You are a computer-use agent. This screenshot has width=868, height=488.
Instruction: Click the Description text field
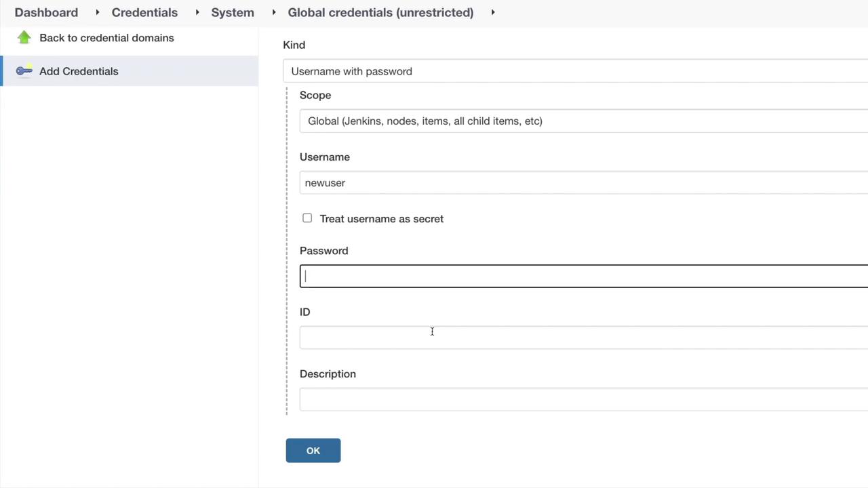(583, 400)
